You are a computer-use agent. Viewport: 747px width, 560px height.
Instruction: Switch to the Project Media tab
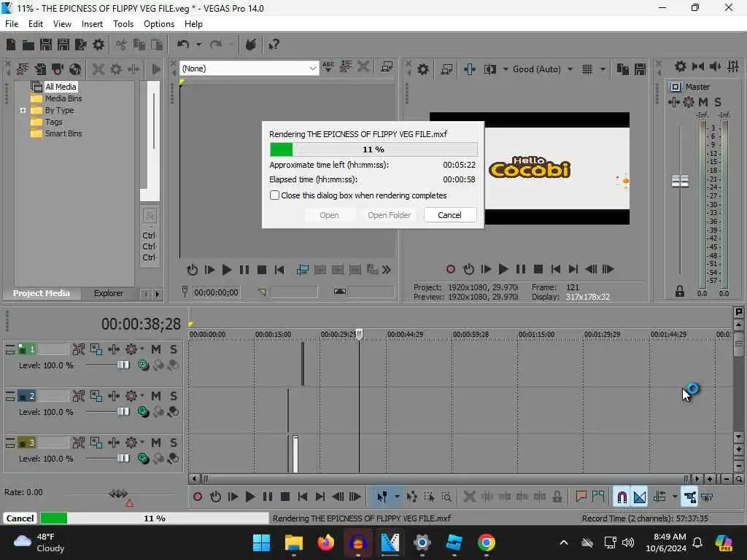[x=41, y=293]
